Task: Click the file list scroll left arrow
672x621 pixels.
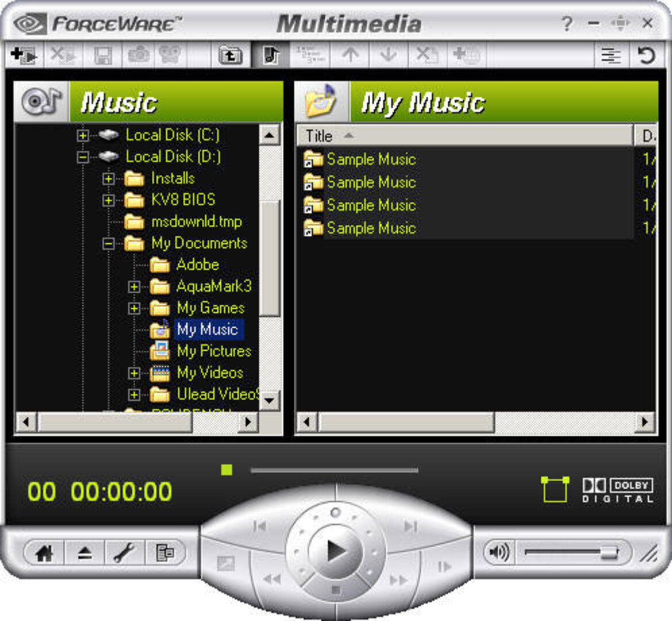Action: 307,421
